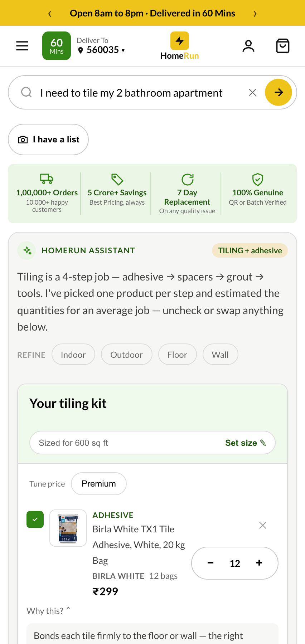The width and height of the screenshot is (305, 644).
Task: Remove the Birla White adhesive item
Action: click(x=263, y=525)
